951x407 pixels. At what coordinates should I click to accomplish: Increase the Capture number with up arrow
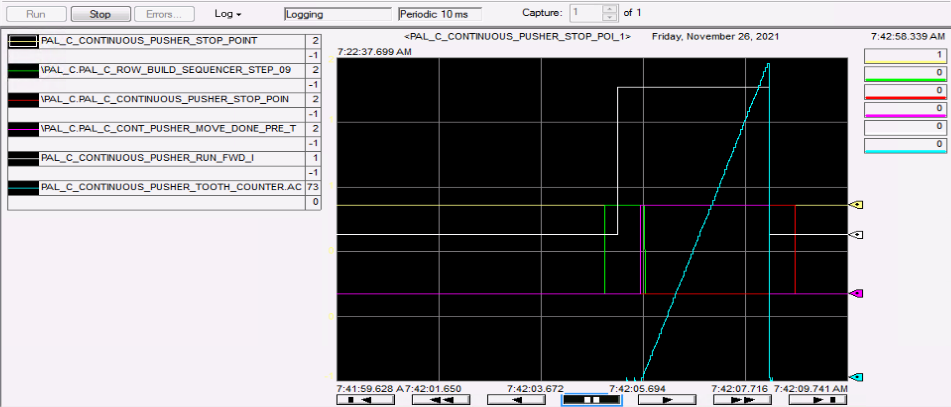pyautogui.click(x=611, y=8)
